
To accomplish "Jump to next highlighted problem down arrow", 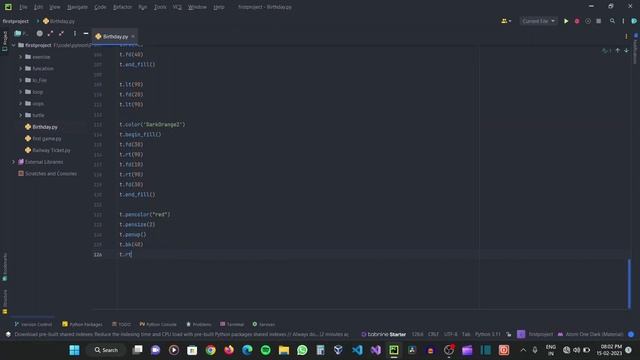I will [x=627, y=50].
